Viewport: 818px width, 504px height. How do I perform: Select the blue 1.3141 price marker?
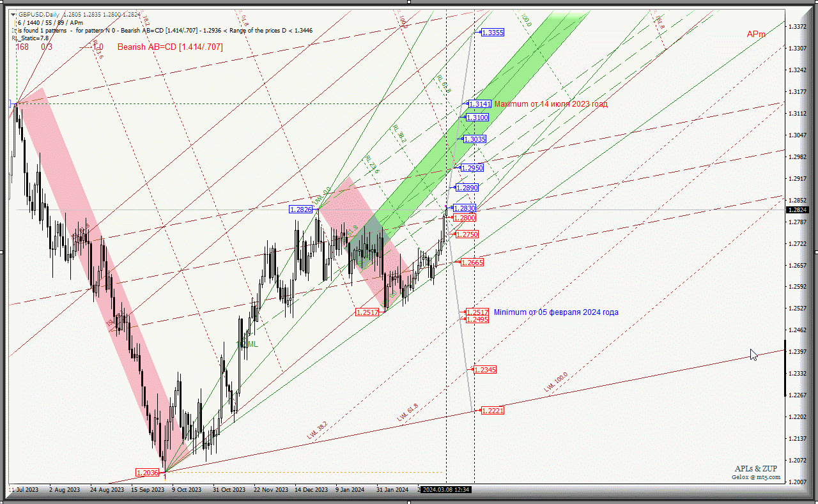pos(479,104)
